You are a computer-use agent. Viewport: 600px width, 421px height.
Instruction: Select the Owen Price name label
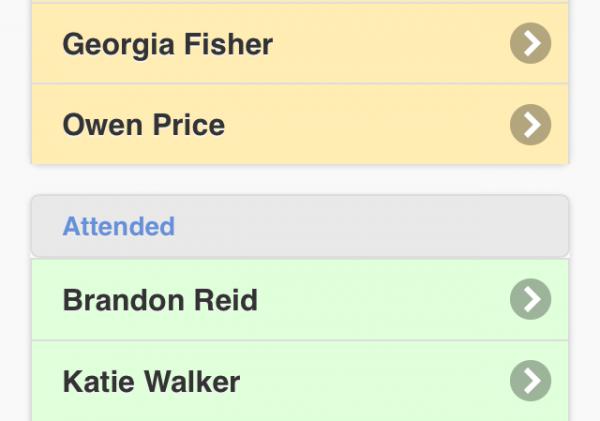point(143,125)
